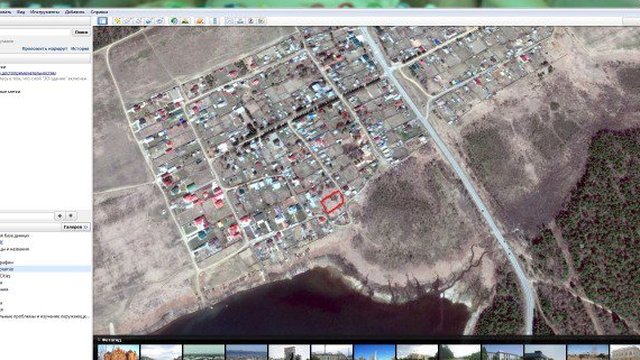This screenshot has height=360, width=640.
Task: Open the Галерея gallery button
Action: [x=76, y=227]
